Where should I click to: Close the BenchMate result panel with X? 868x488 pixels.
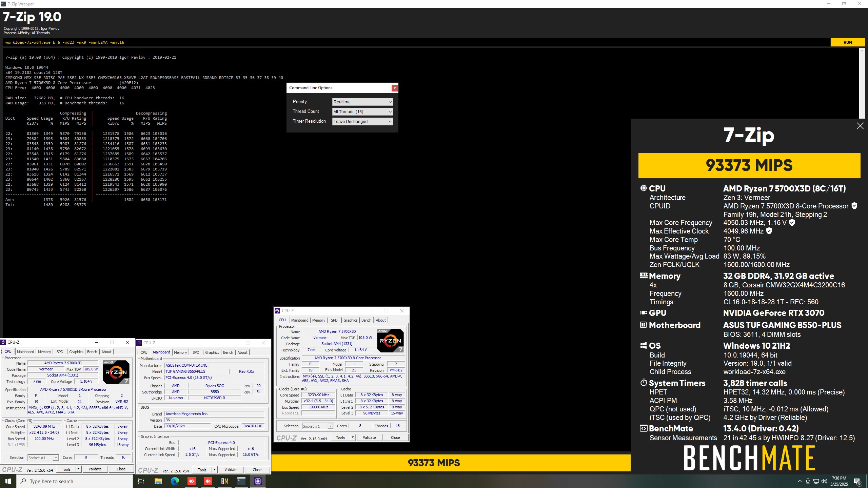click(860, 126)
